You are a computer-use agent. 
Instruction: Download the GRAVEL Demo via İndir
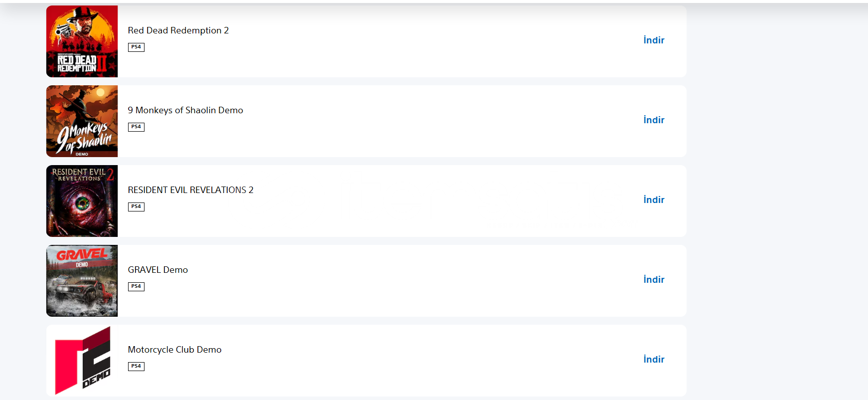(x=654, y=280)
